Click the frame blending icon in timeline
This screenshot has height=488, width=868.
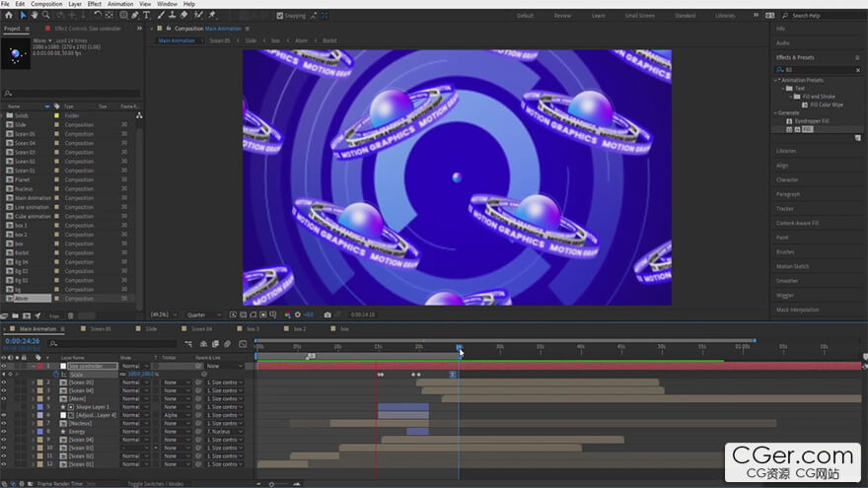tap(215, 344)
